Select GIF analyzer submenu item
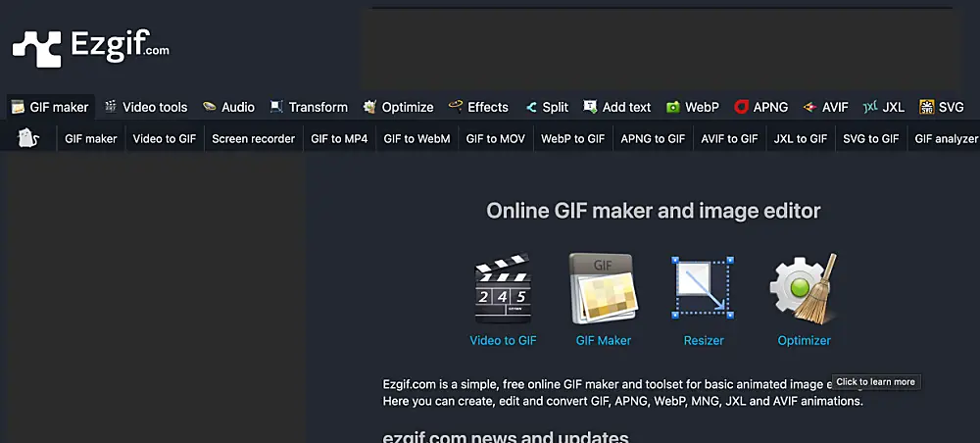Screen dimensions: 980x443 (x=946, y=139)
